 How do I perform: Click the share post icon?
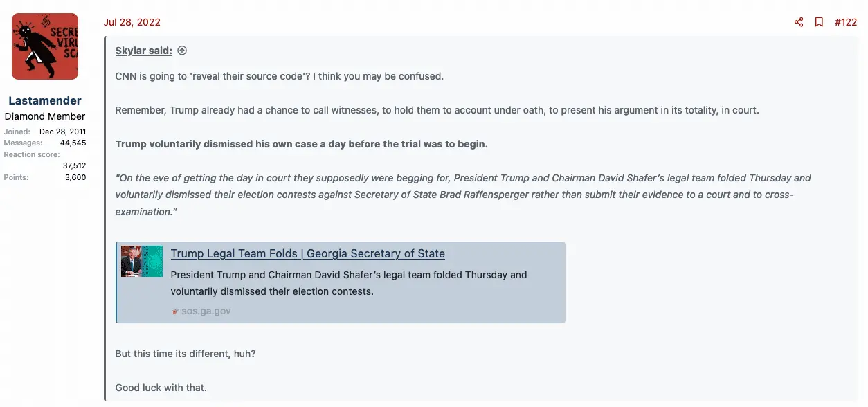(x=799, y=22)
